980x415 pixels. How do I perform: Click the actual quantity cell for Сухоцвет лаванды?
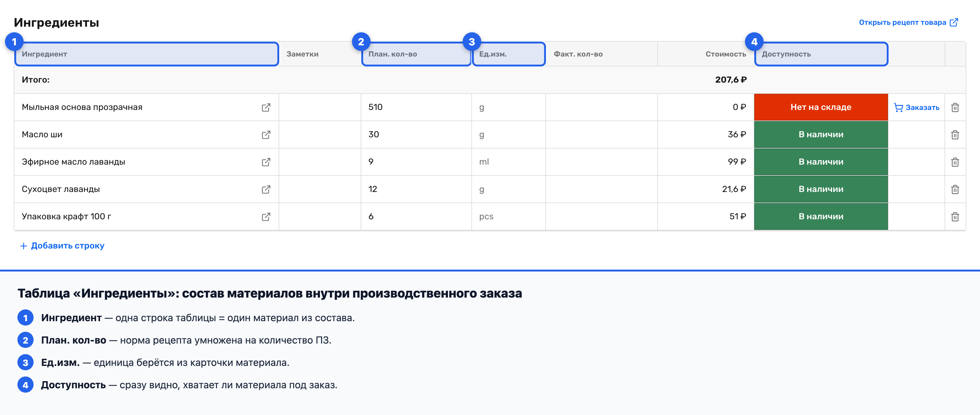click(x=602, y=189)
